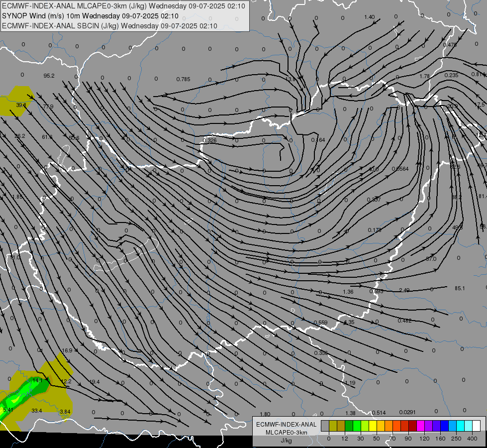
Task: Click the magenta legend swatch
Action: pyautogui.click(x=420, y=426)
